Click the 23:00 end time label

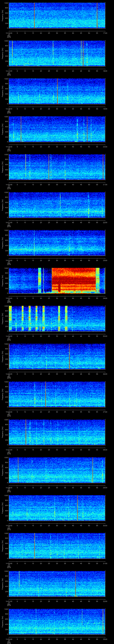105,260
